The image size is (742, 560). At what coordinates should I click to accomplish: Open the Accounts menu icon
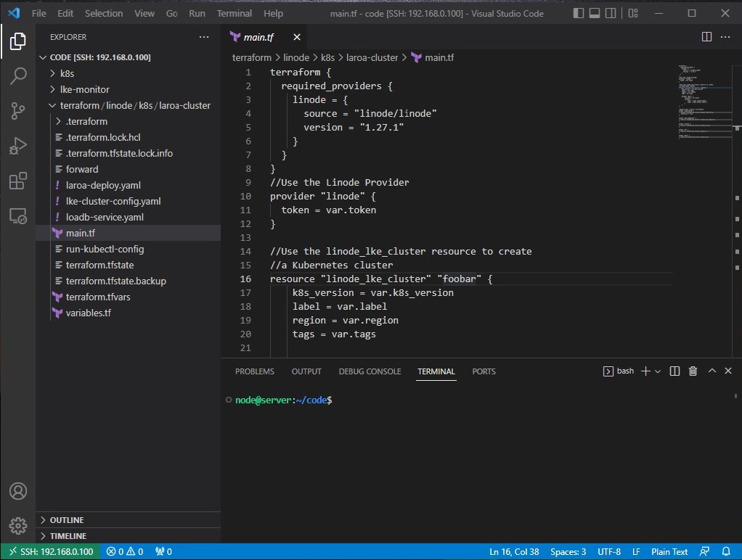pyautogui.click(x=18, y=491)
